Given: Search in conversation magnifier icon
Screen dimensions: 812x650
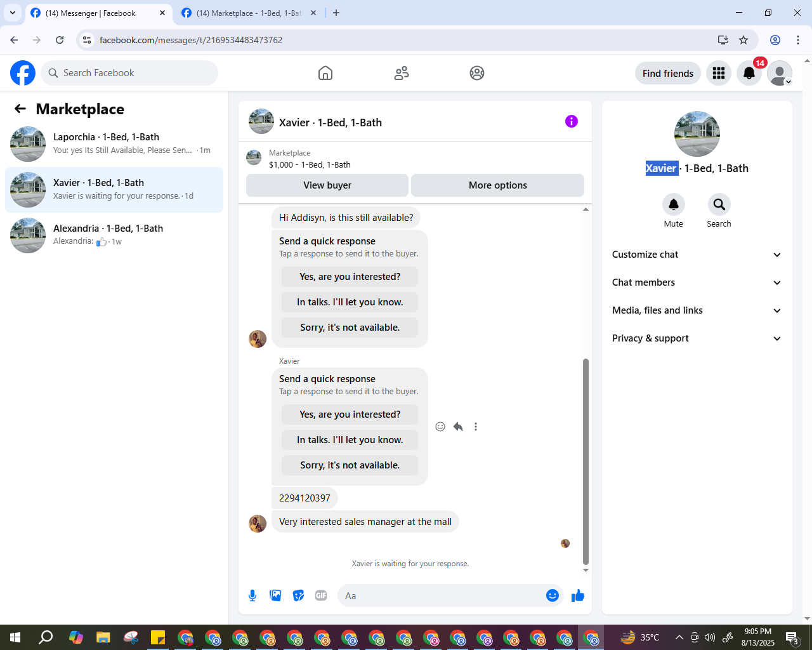Looking at the screenshot, I should (x=719, y=204).
